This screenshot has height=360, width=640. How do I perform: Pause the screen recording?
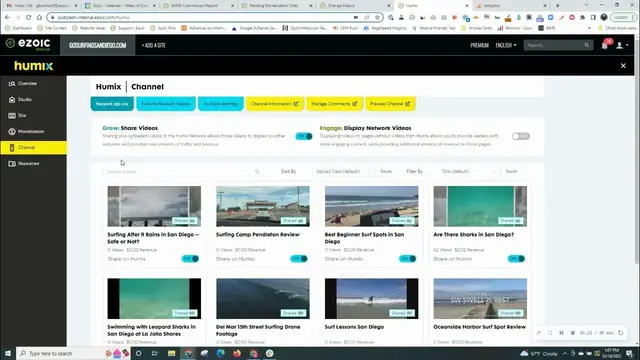click(561, 333)
